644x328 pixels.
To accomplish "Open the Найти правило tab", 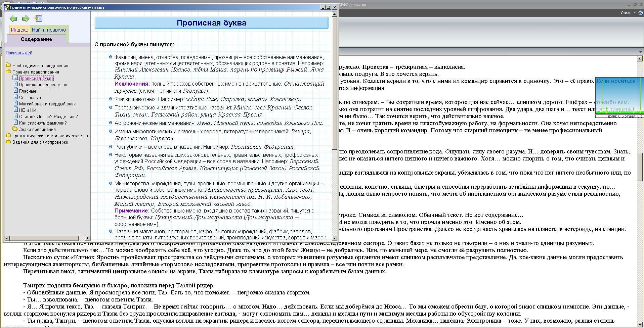I will (49, 30).
